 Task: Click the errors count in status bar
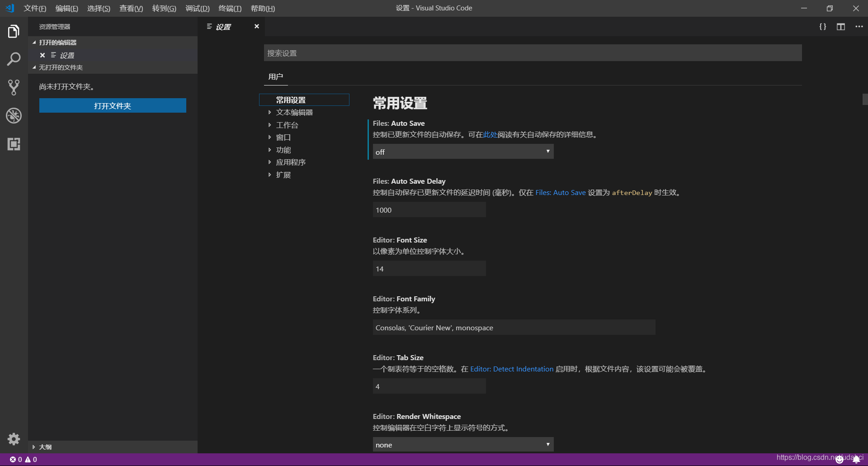tap(16, 459)
